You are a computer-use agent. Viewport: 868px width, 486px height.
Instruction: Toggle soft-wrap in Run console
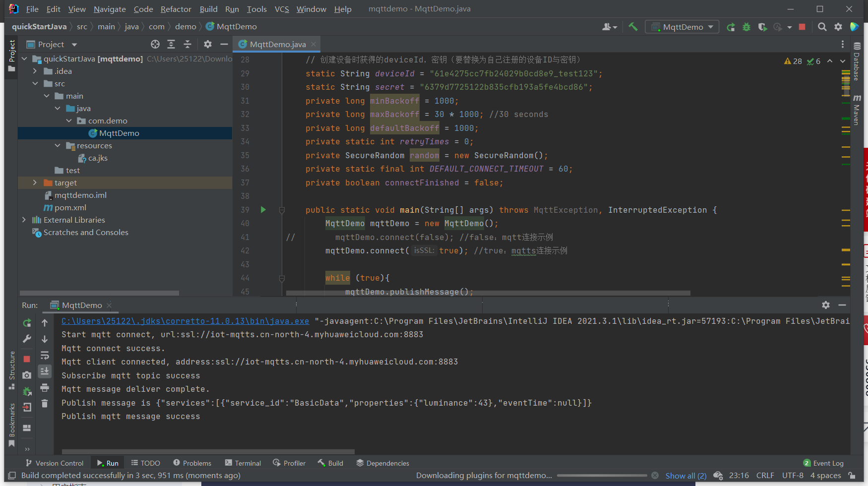(x=45, y=356)
